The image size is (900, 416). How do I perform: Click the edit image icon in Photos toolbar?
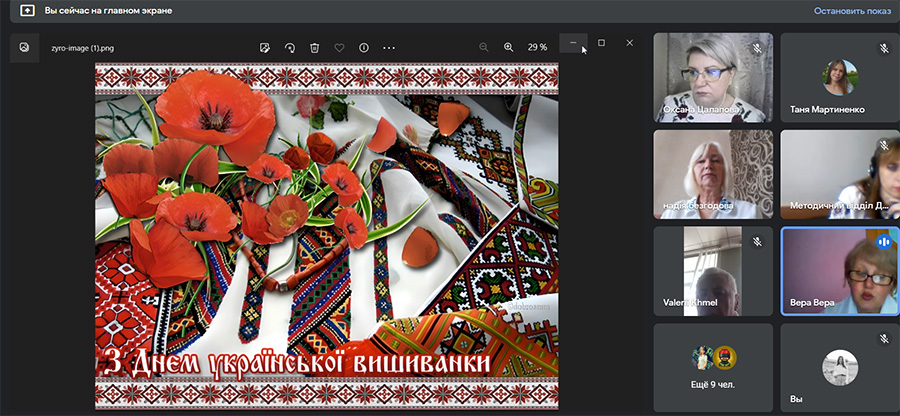(265, 47)
